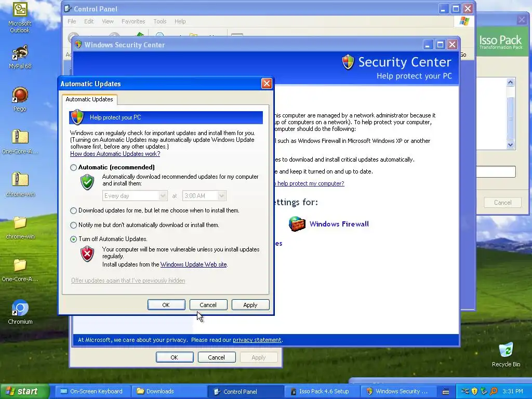Image resolution: width=532 pixels, height=399 pixels.
Task: Click magnifier icon in system tray
Action: (x=494, y=391)
